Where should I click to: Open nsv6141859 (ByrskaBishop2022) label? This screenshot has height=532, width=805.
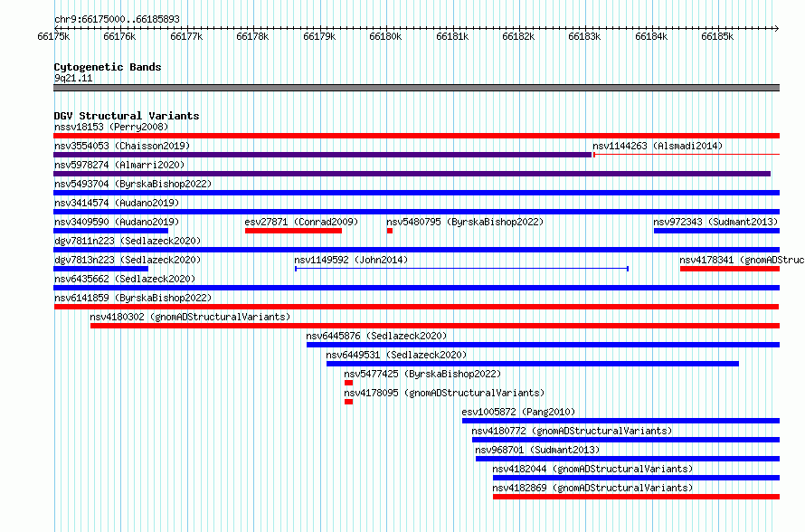(x=133, y=298)
